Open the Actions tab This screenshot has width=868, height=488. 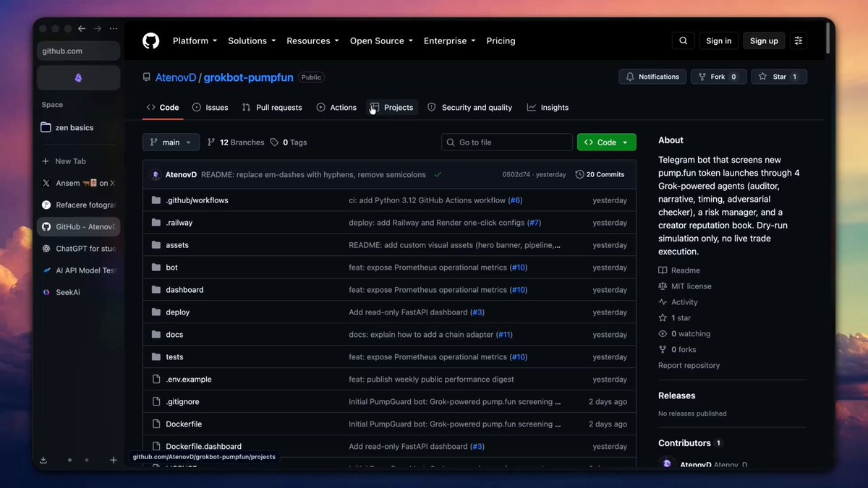[x=336, y=108]
